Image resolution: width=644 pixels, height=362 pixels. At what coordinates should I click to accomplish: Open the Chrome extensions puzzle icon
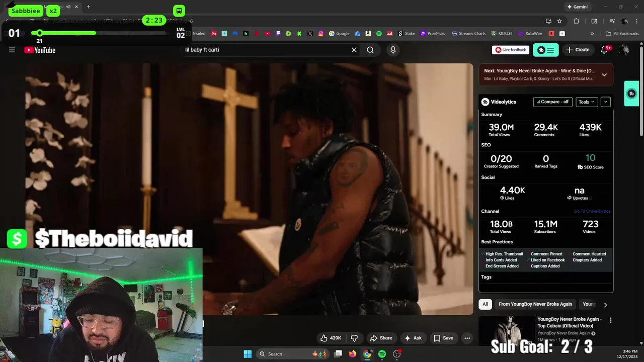click(x=577, y=21)
